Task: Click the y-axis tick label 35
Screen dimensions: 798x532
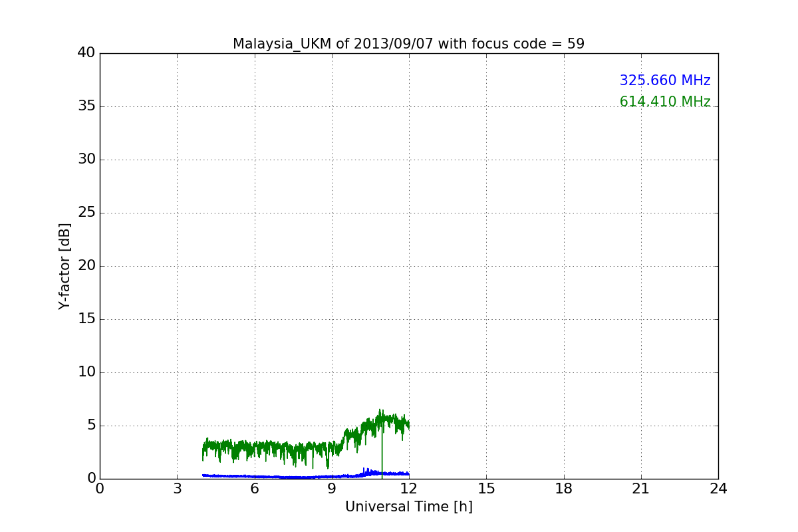Action: pyautogui.click(x=86, y=106)
